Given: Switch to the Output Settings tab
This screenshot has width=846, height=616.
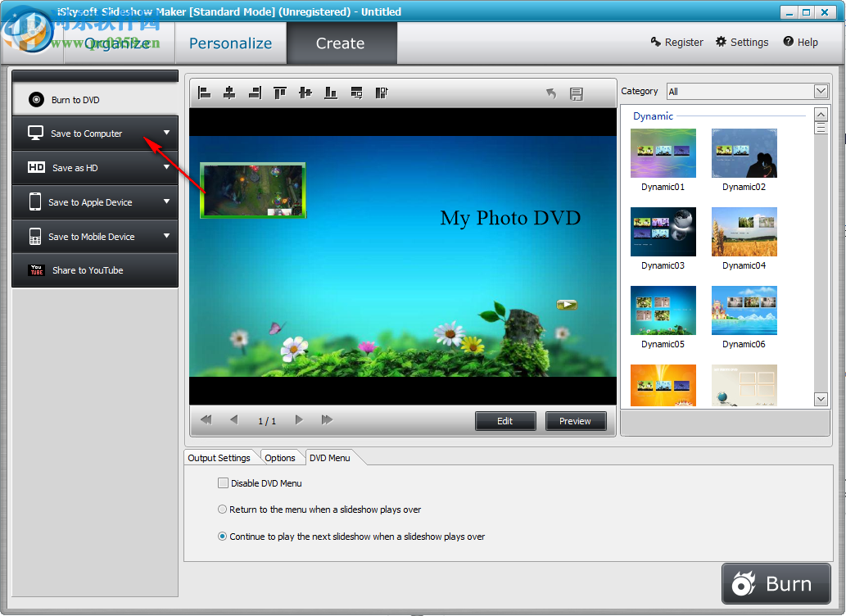Looking at the screenshot, I should [219, 458].
